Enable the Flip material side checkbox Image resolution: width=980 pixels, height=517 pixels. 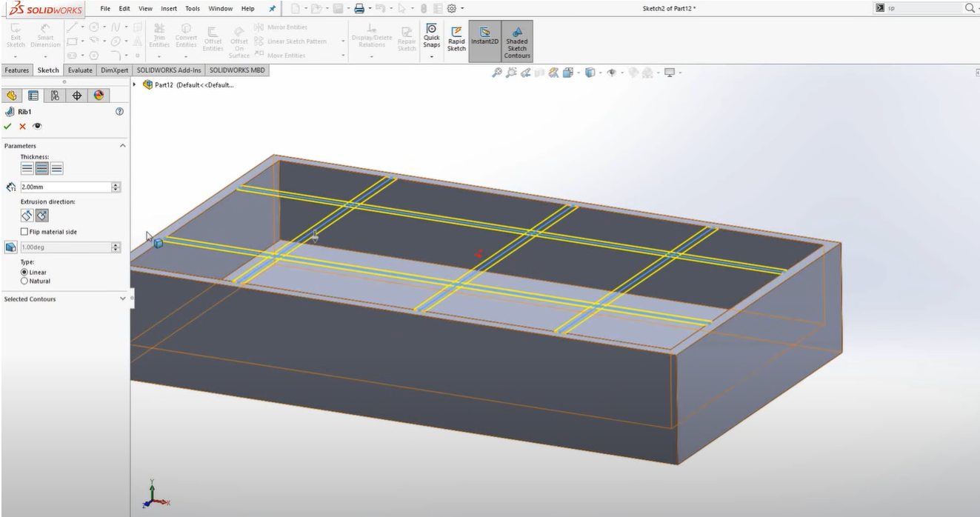[x=24, y=232]
